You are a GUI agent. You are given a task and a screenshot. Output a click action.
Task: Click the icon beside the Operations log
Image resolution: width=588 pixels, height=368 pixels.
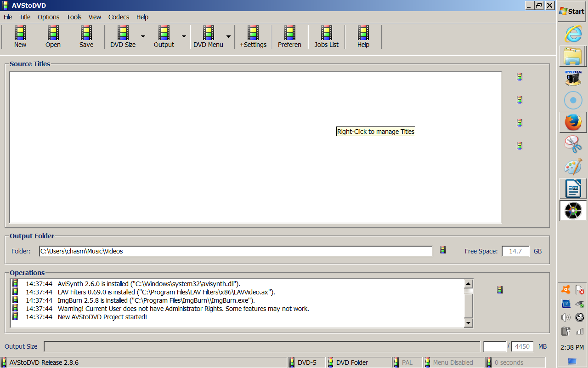tap(500, 290)
